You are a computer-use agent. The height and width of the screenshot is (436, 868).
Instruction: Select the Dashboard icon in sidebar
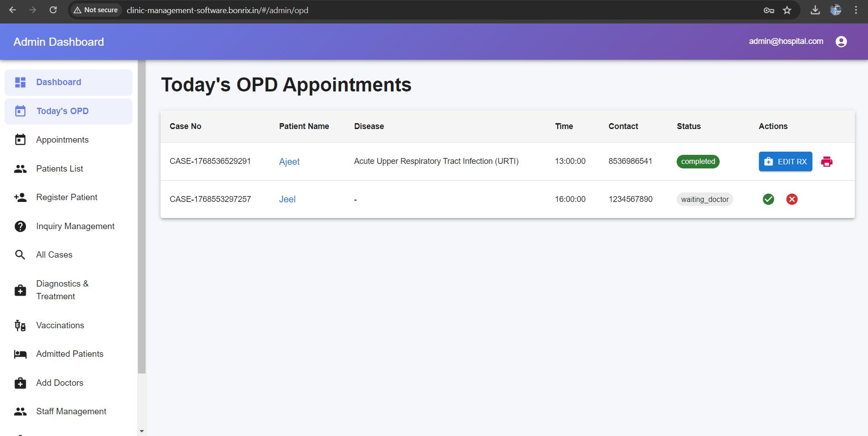(20, 82)
